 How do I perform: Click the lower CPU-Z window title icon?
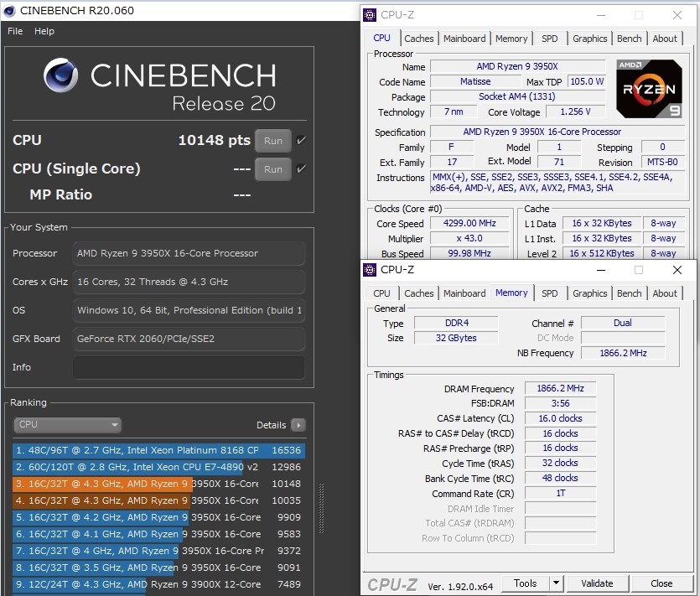[x=370, y=270]
